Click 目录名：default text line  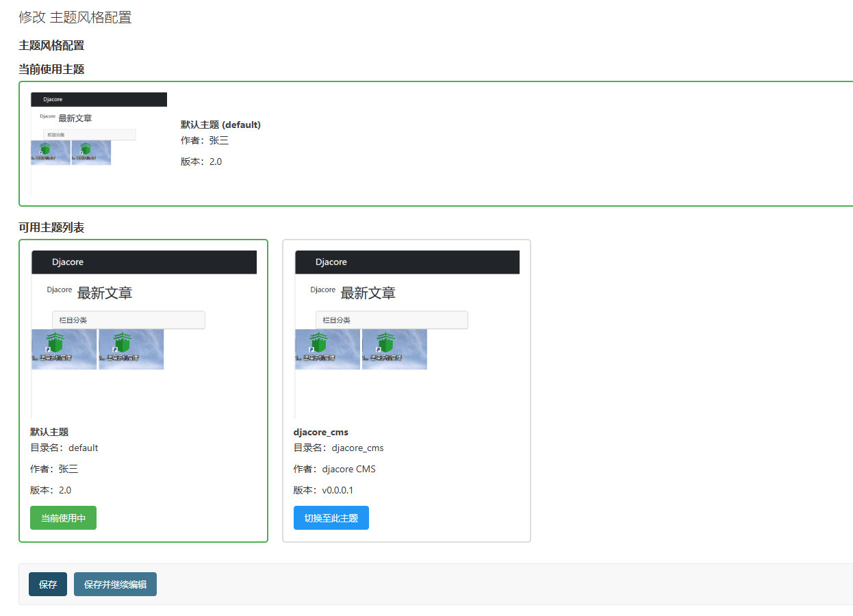click(64, 448)
